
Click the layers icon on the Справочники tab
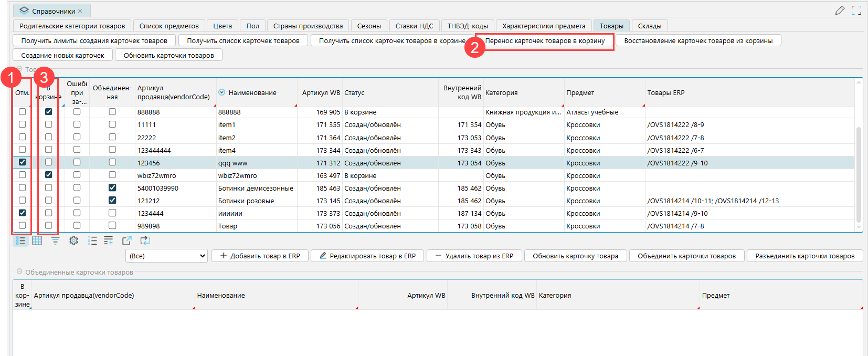click(x=24, y=11)
